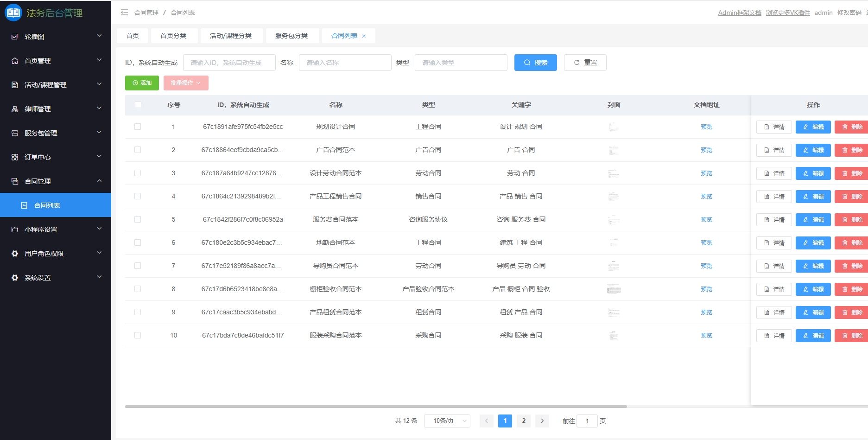868x440 pixels.
Task: Close the 合同列表 tab with the x icon
Action: click(x=364, y=36)
